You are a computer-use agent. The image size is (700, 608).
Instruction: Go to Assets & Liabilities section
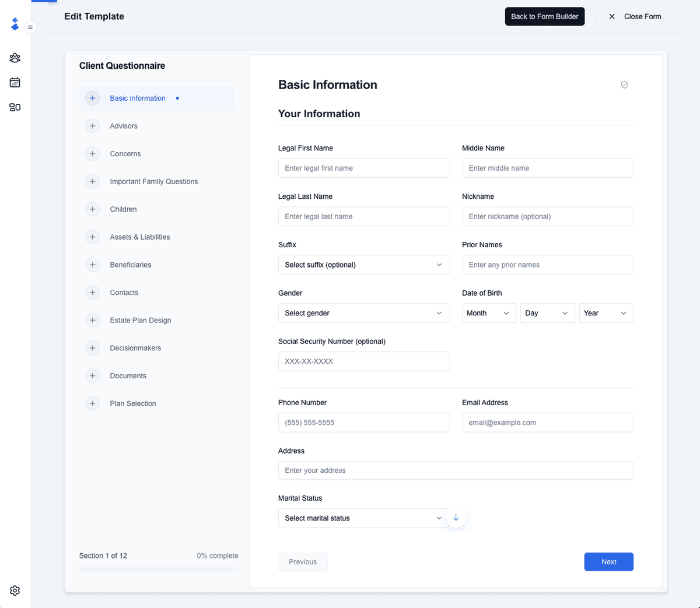pyautogui.click(x=140, y=237)
